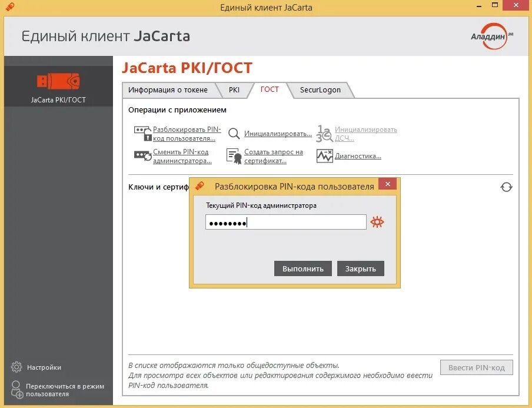The image size is (532, 408).
Task: Refresh the keys and certificates list
Action: tap(506, 187)
